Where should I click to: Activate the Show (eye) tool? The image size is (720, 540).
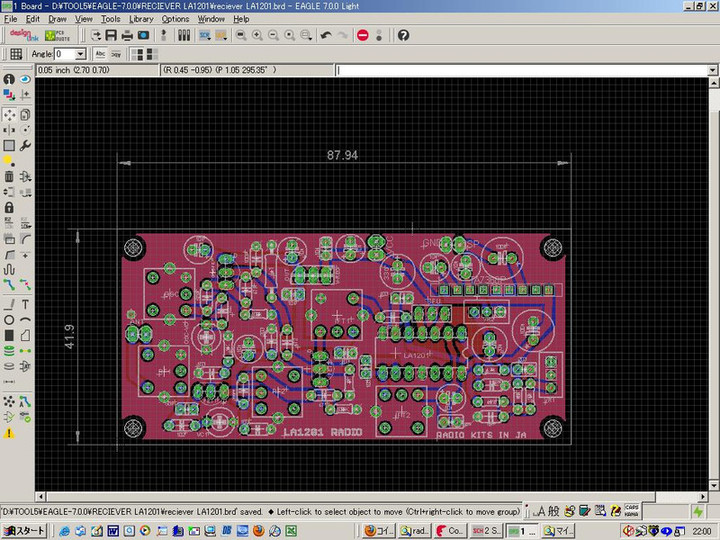click(x=25, y=79)
